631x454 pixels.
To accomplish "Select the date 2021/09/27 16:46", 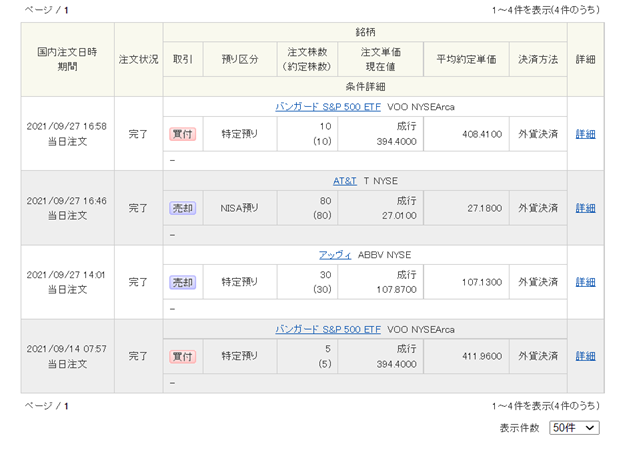I will click(66, 200).
